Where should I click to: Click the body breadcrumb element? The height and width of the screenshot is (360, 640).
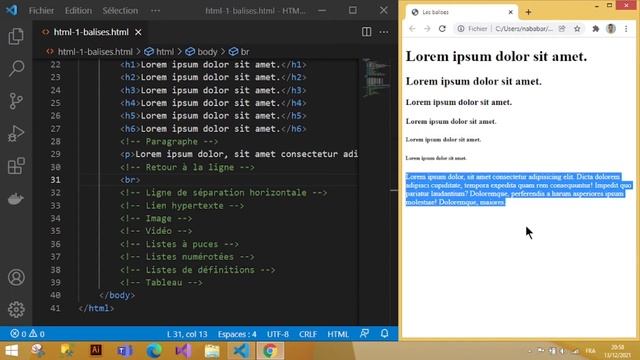coord(202,52)
